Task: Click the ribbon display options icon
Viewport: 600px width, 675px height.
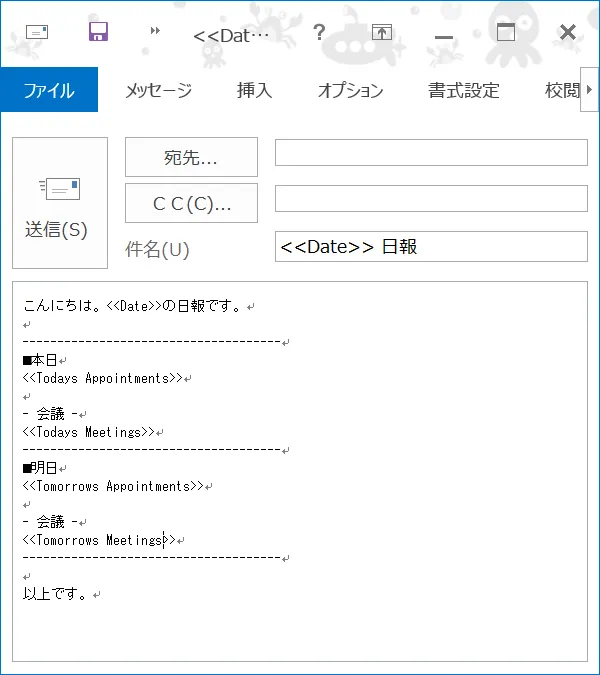Action: pos(382,32)
